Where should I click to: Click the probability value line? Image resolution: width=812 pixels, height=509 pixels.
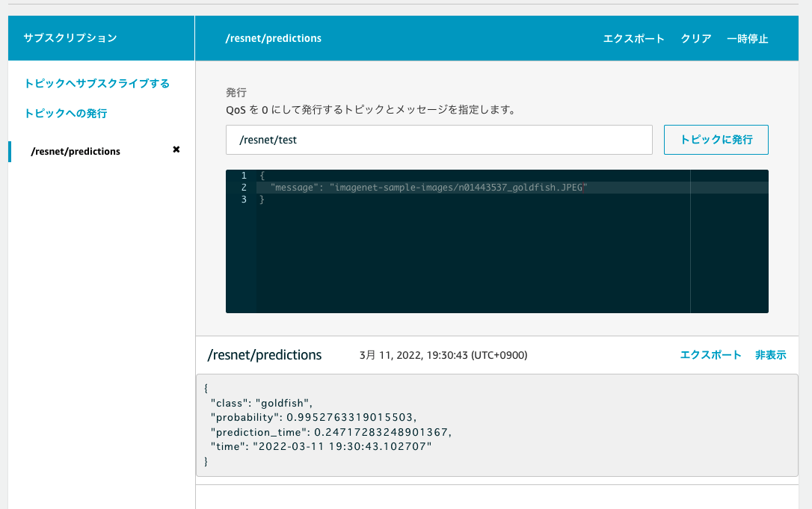coord(314,417)
